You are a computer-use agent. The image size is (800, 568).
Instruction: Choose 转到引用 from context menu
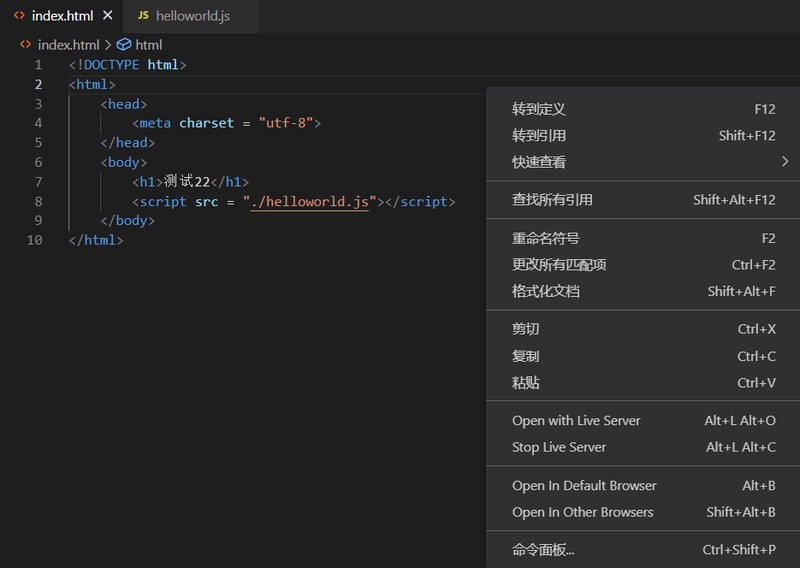[643, 135]
